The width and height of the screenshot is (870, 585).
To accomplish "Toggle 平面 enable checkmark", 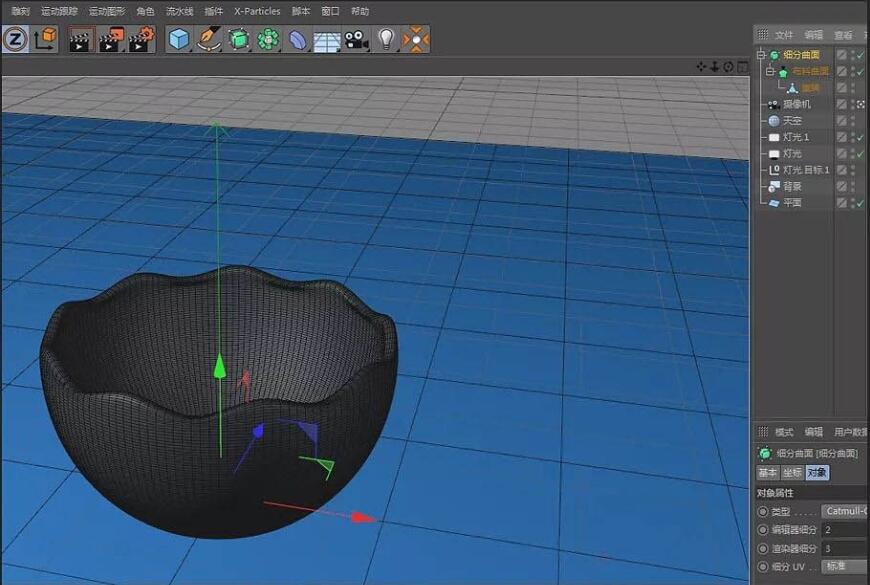I will point(861,203).
